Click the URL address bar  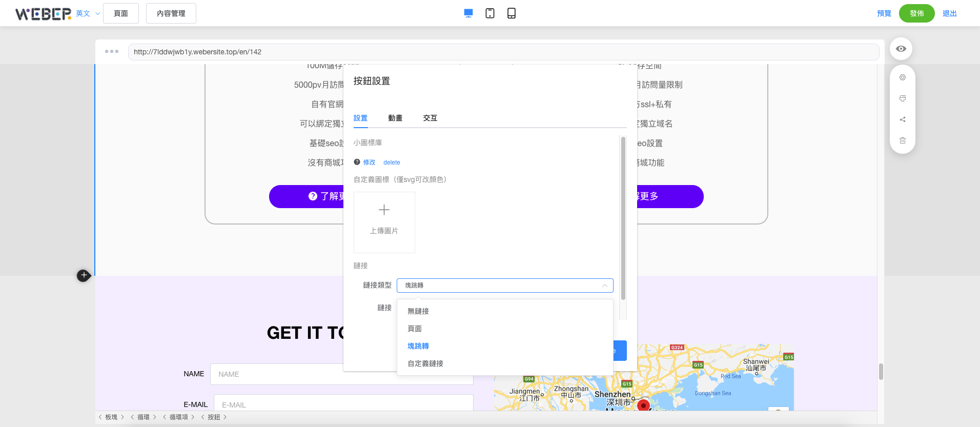point(503,52)
